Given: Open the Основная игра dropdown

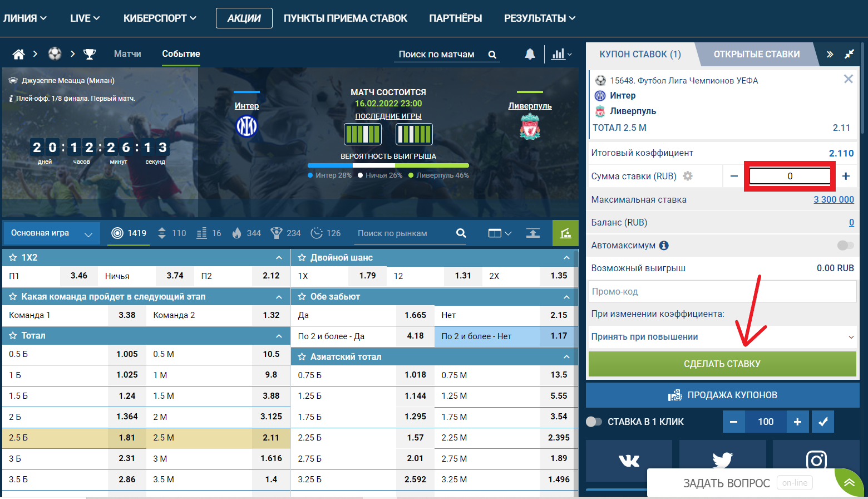Looking at the screenshot, I should coord(52,233).
